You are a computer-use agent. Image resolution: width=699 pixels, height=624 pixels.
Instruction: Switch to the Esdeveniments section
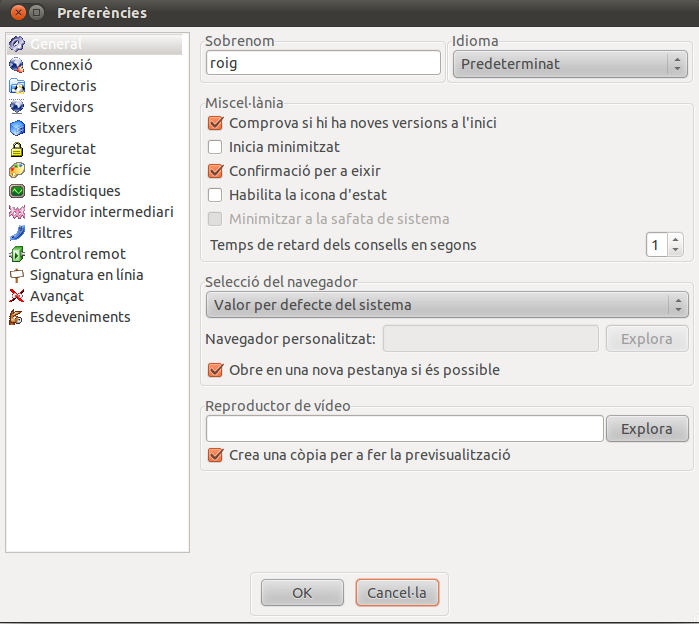pyautogui.click(x=80, y=317)
